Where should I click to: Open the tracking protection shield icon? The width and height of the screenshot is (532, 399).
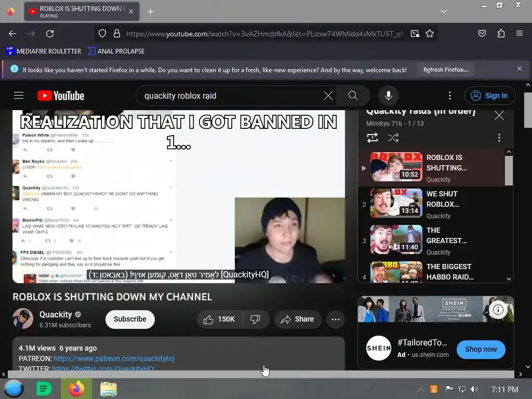click(102, 34)
